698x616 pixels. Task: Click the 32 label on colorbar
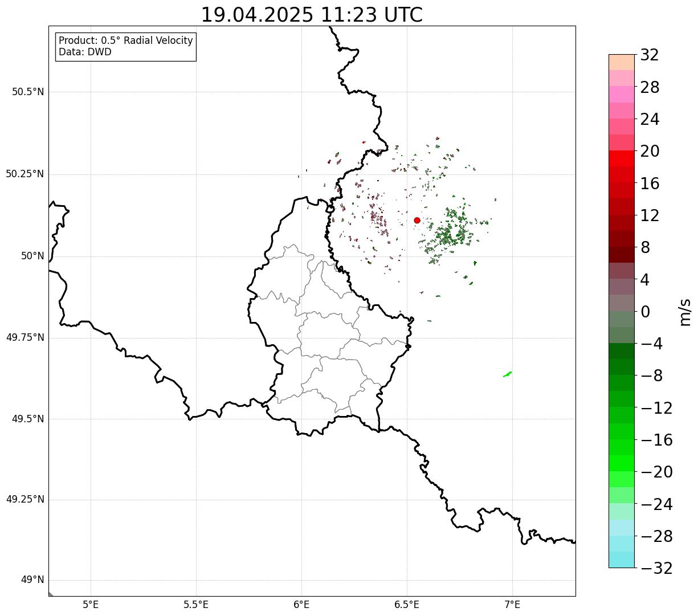click(x=650, y=55)
